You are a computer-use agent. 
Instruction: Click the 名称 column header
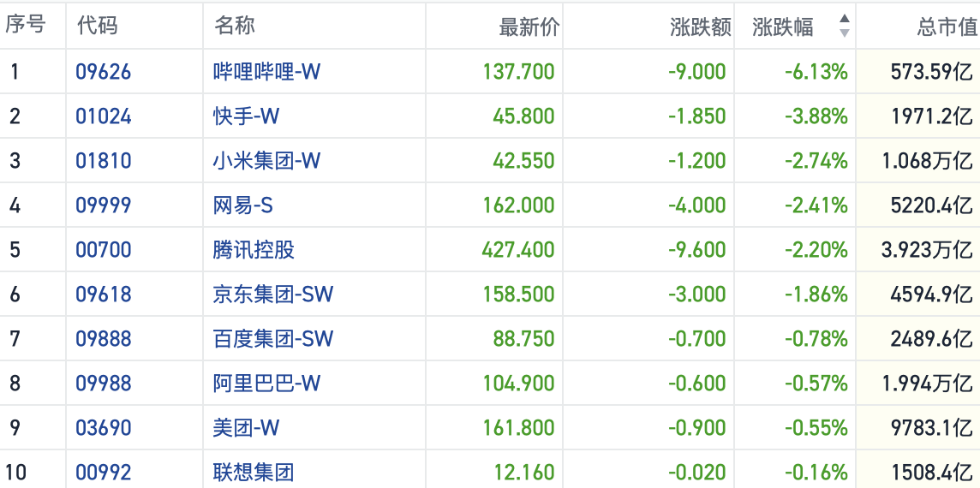pyautogui.click(x=235, y=26)
